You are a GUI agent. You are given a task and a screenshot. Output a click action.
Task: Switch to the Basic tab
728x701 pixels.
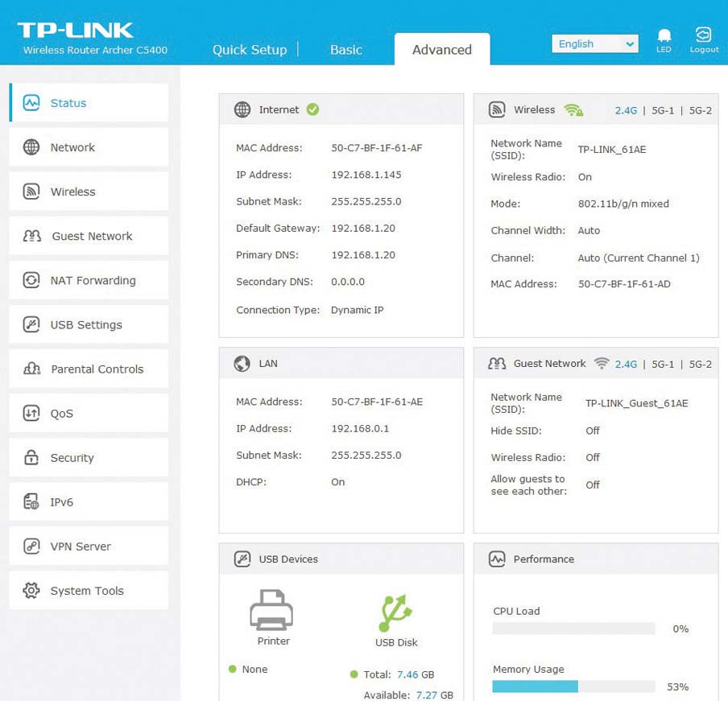point(346,50)
